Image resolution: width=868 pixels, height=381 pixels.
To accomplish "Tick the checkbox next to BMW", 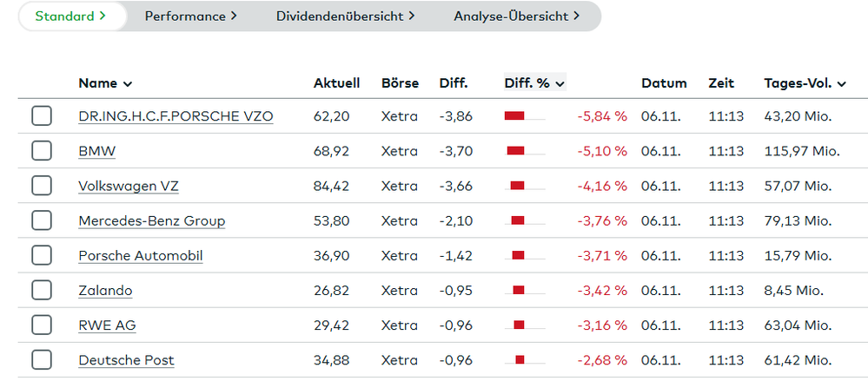I will [42, 151].
